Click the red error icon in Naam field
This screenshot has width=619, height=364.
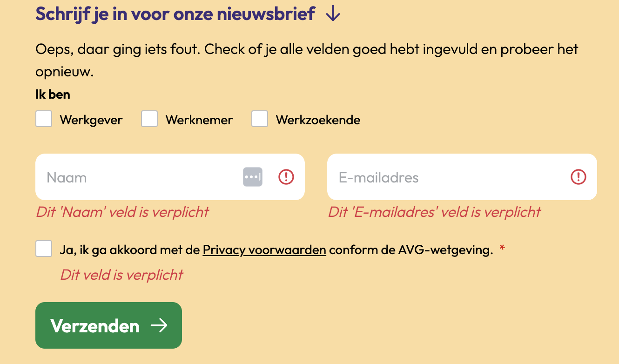point(286,177)
